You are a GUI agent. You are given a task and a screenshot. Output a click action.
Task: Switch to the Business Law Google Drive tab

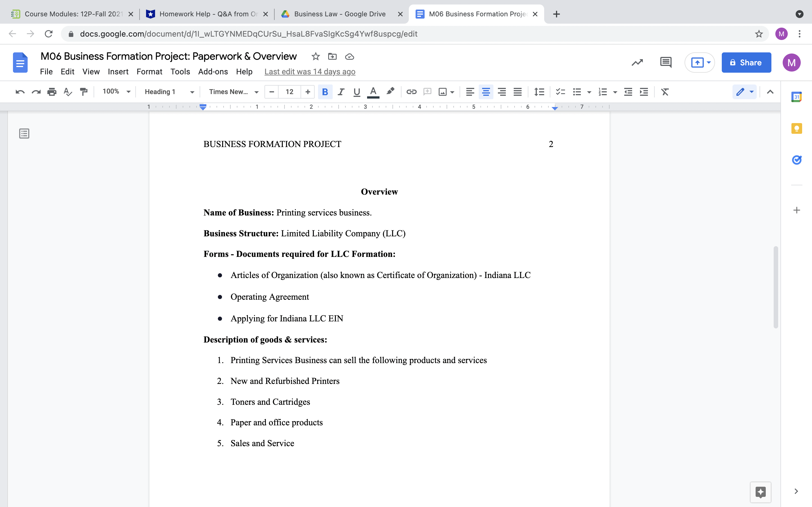pyautogui.click(x=339, y=14)
